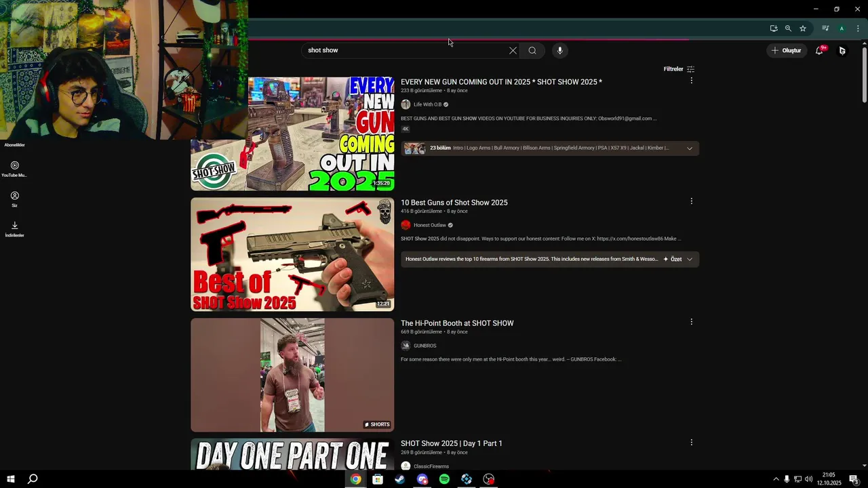Open Abonelikler subscriptions label
This screenshot has width=868, height=488.
(14, 145)
